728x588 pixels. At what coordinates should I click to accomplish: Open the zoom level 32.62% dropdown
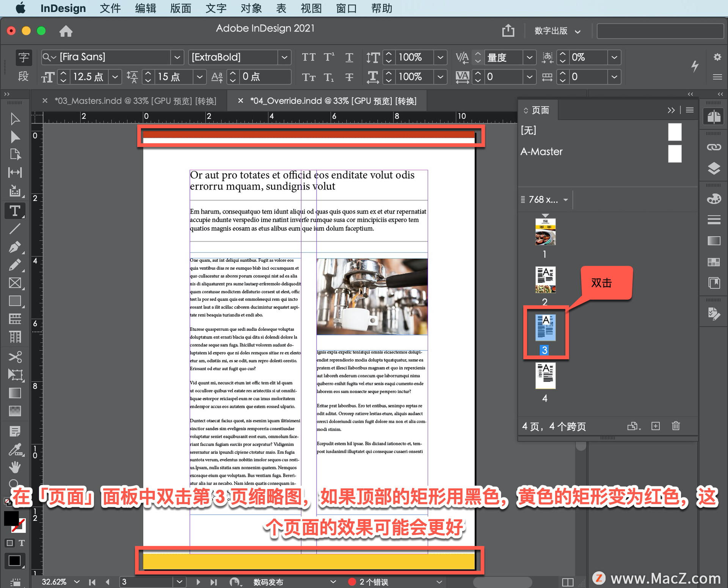click(77, 581)
